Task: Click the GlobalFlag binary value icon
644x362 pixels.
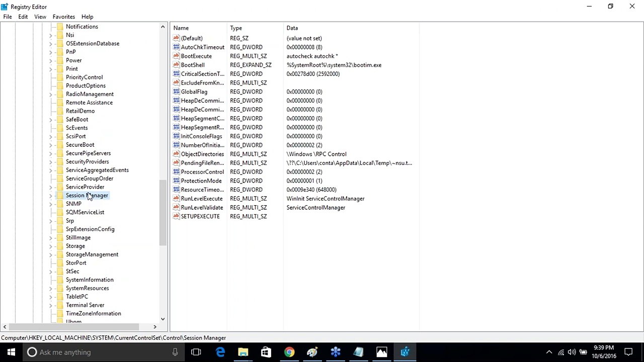Action: [176, 92]
